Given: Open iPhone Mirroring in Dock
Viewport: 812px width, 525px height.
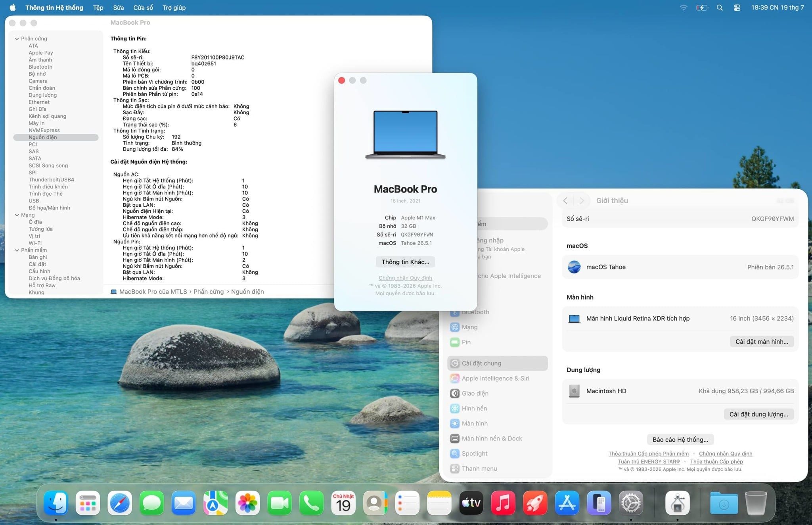Looking at the screenshot, I should pyautogui.click(x=599, y=503).
